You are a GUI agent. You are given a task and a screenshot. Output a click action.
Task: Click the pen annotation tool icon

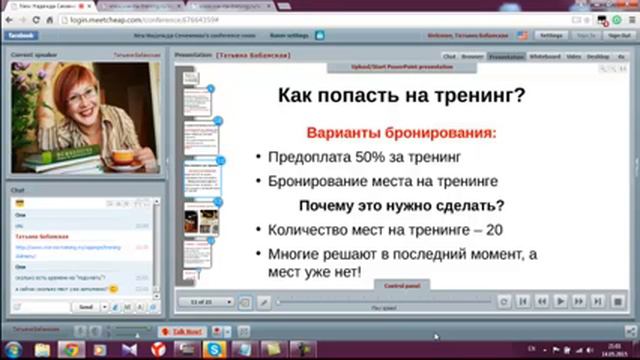click(x=264, y=302)
